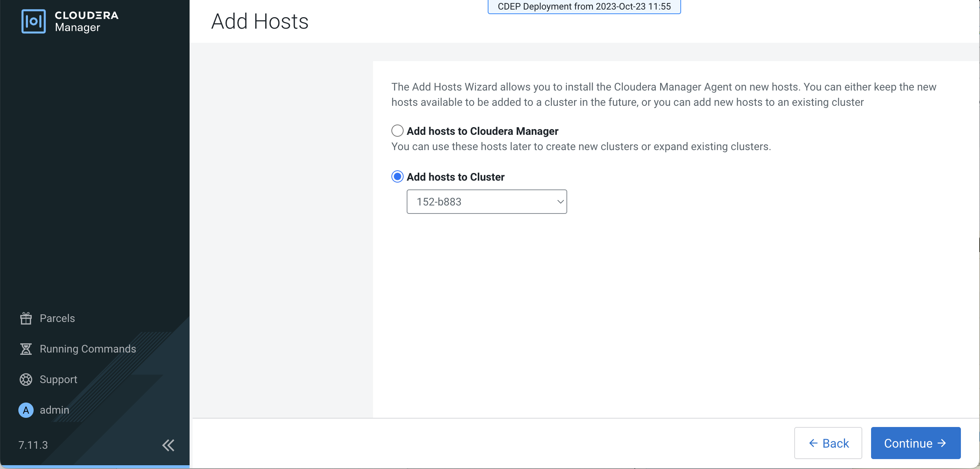This screenshot has height=469, width=980.
Task: Select Add hosts to Cluster radio
Action: [x=398, y=176]
